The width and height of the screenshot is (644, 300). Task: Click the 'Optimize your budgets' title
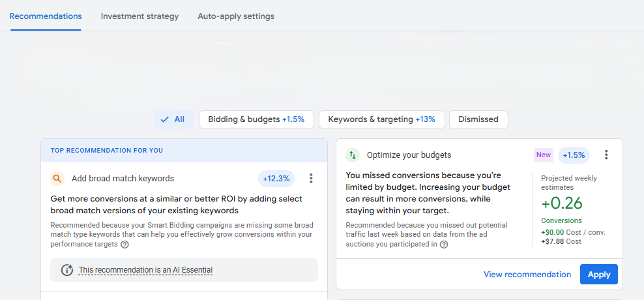pos(409,155)
